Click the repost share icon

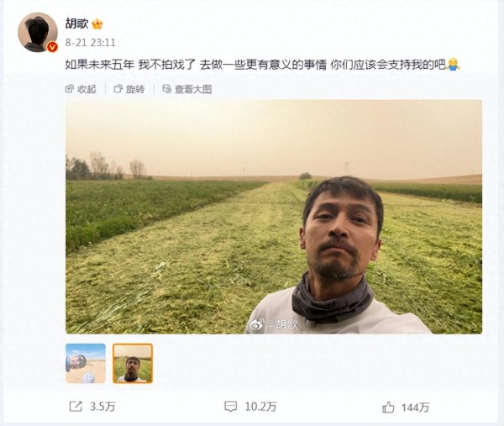pyautogui.click(x=76, y=407)
